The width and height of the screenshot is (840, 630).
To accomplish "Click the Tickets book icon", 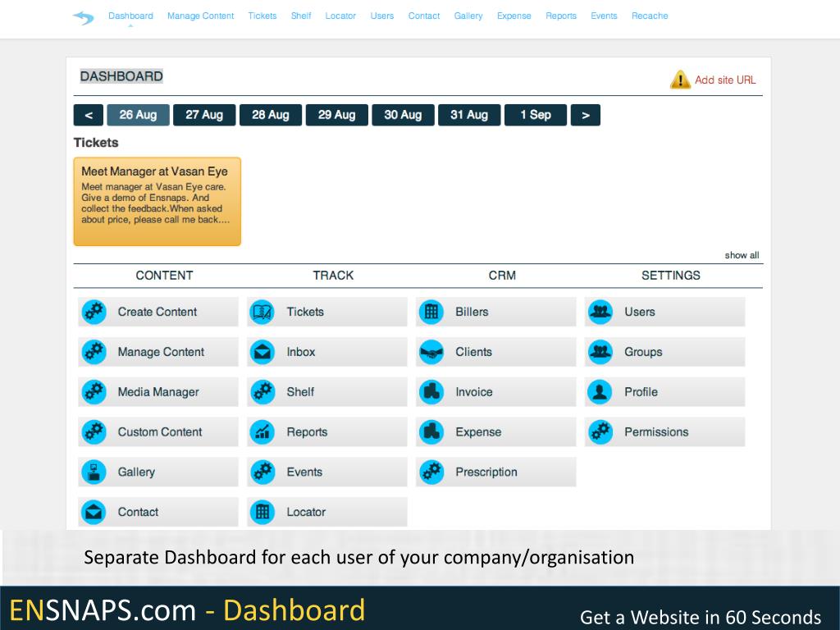I will tap(262, 312).
